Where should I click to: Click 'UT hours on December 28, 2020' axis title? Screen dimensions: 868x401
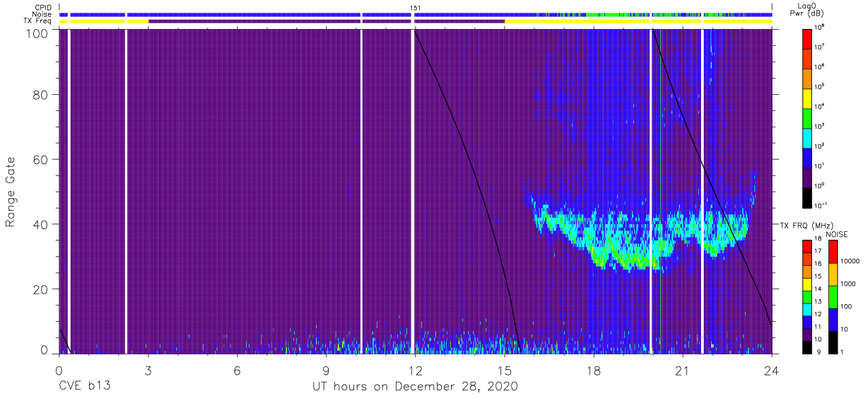[416, 387]
